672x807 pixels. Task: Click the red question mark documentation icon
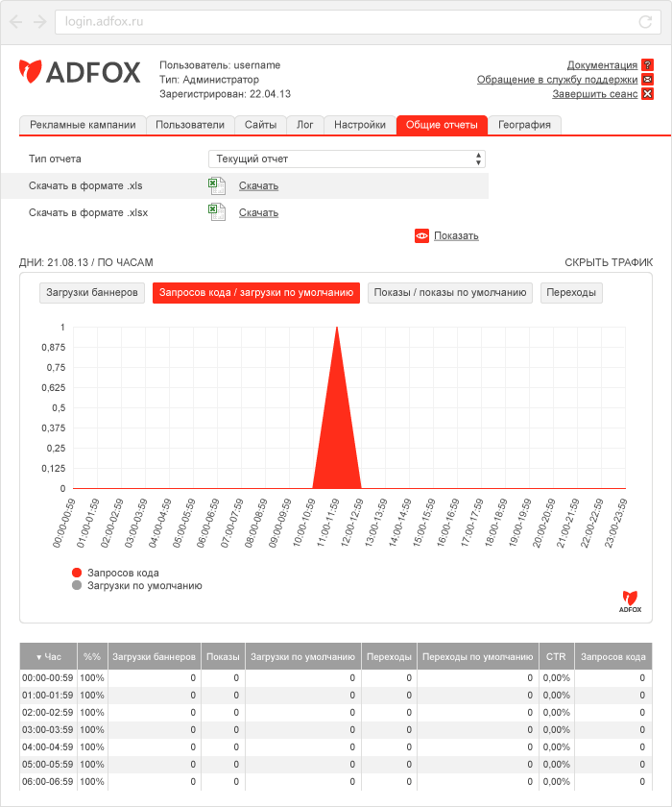coord(647,65)
